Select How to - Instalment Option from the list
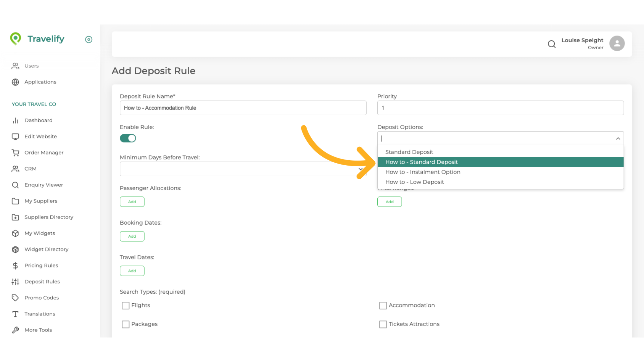The image size is (644, 362). pyautogui.click(x=423, y=172)
